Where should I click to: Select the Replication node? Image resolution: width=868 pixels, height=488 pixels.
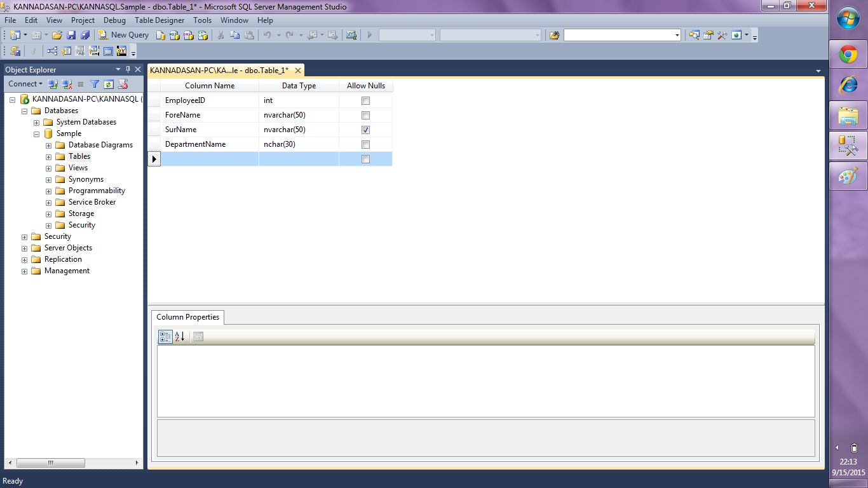(63, 259)
